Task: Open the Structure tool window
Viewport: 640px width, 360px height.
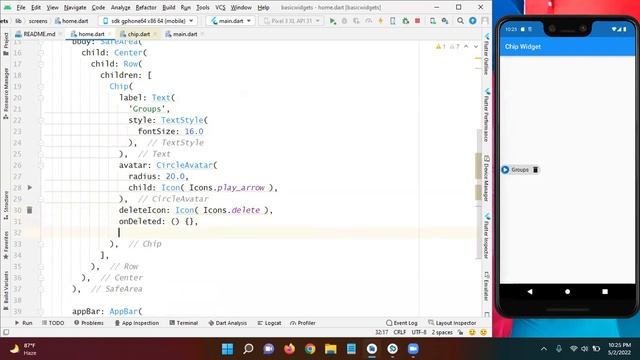Action: pos(6,205)
